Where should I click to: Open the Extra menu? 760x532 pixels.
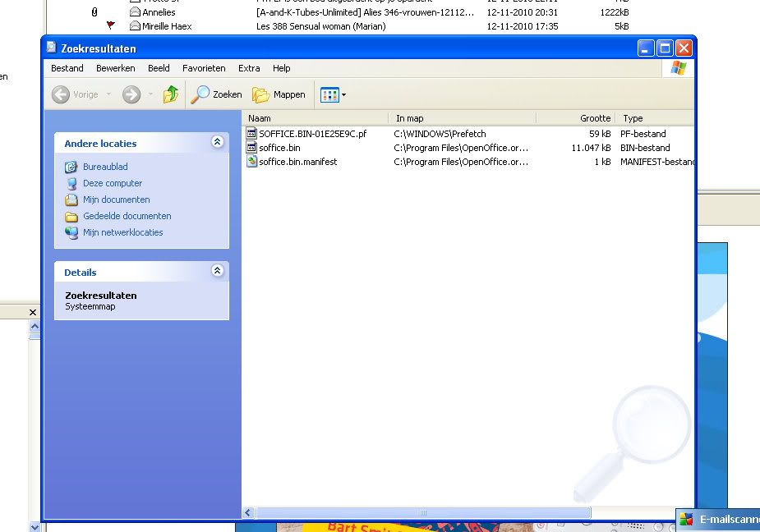click(249, 68)
